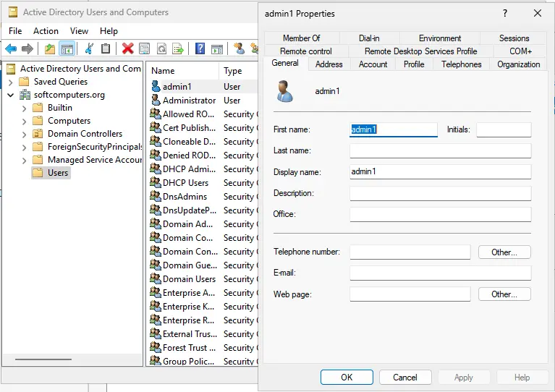
Task: Click Other button beside Telephone number
Action: (x=504, y=252)
